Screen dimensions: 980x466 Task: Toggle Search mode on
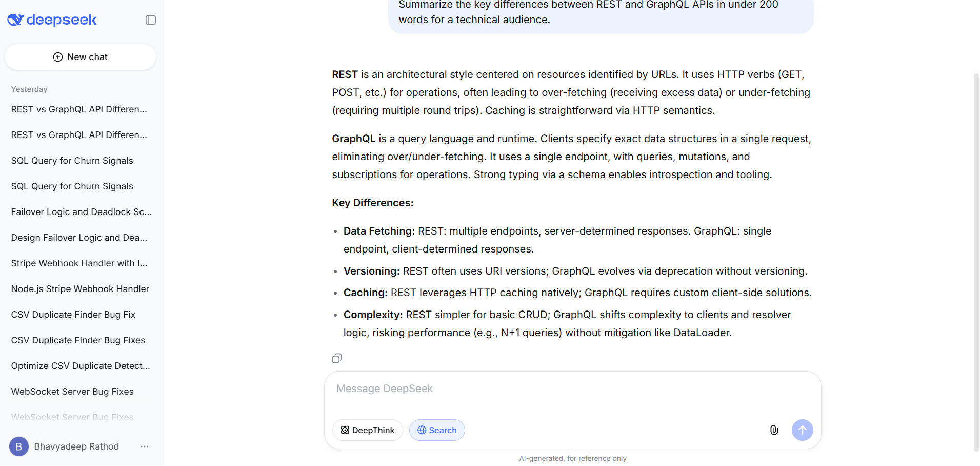pyautogui.click(x=437, y=430)
